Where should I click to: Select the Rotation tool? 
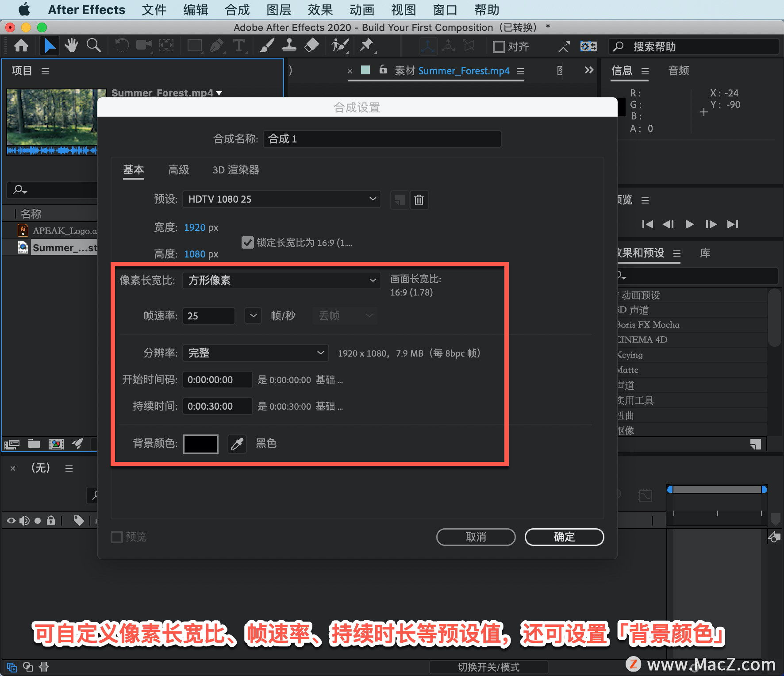tap(122, 46)
